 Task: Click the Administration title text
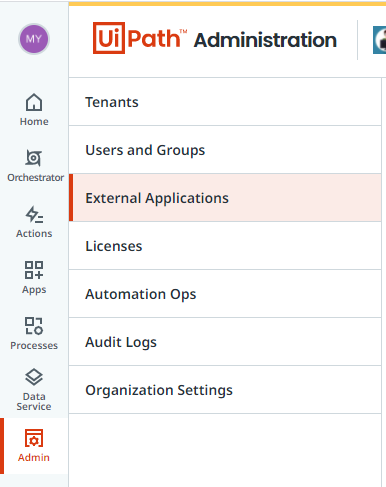[265, 40]
